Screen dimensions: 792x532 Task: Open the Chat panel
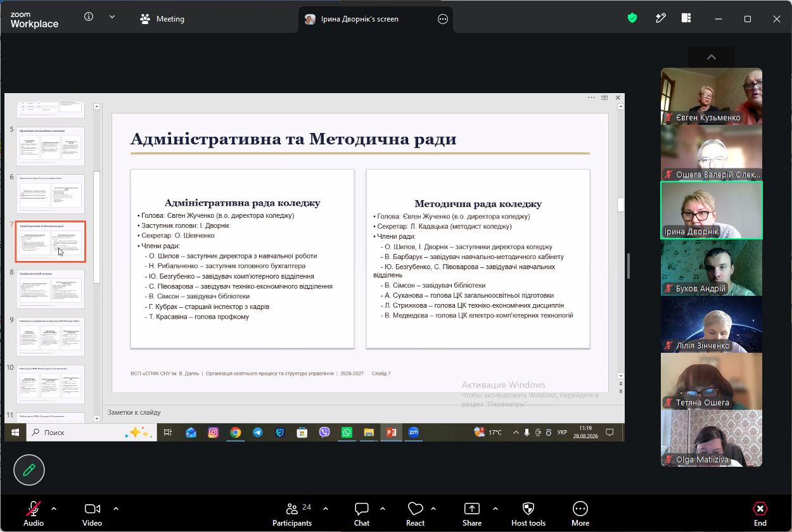point(362,514)
